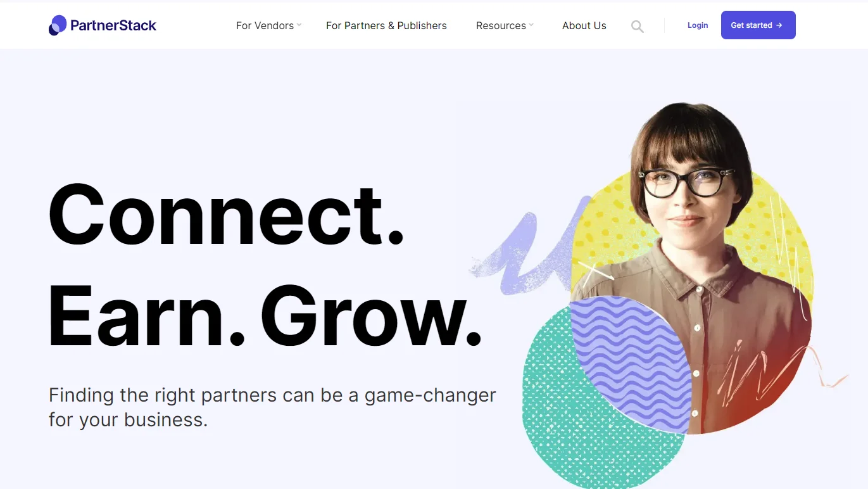Go to About Us page
868x489 pixels.
(x=584, y=26)
